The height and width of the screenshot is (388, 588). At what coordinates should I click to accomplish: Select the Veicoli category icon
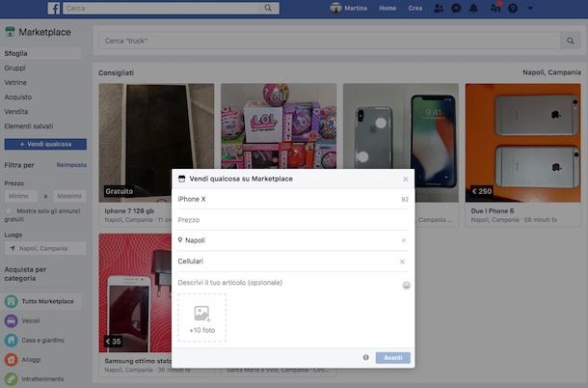pos(11,320)
